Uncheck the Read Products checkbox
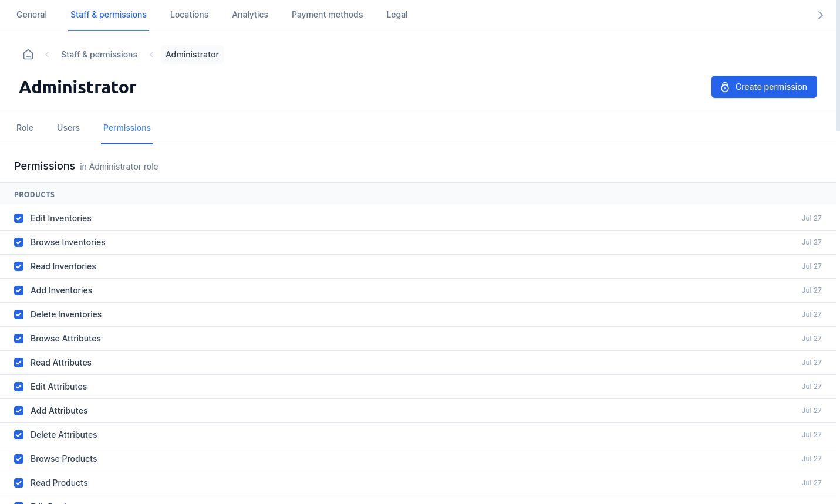Viewport: 840px width, 504px height. point(19,483)
